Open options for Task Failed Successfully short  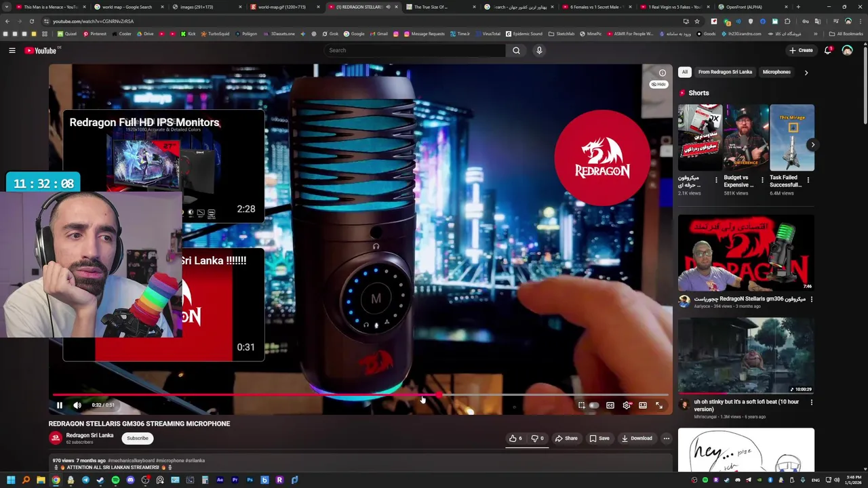[x=808, y=180]
